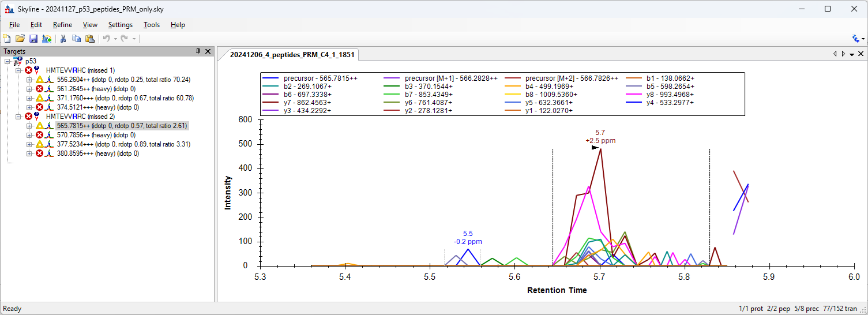The height and width of the screenshot is (315, 868).
Task: Select the 570.7856++ heavy precursor
Action: (95, 135)
